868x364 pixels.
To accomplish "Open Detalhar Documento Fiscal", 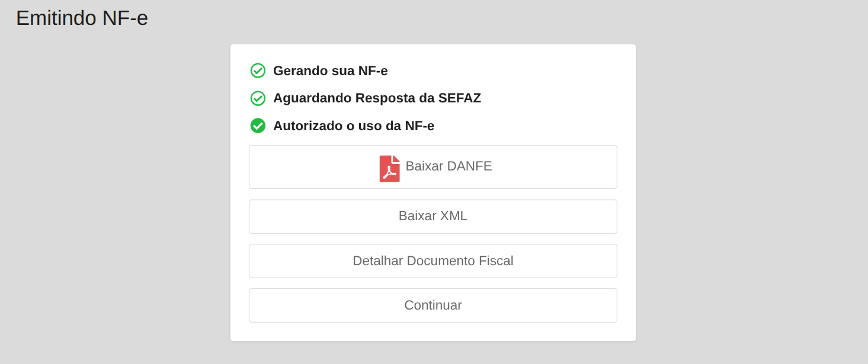I will coord(433,261).
